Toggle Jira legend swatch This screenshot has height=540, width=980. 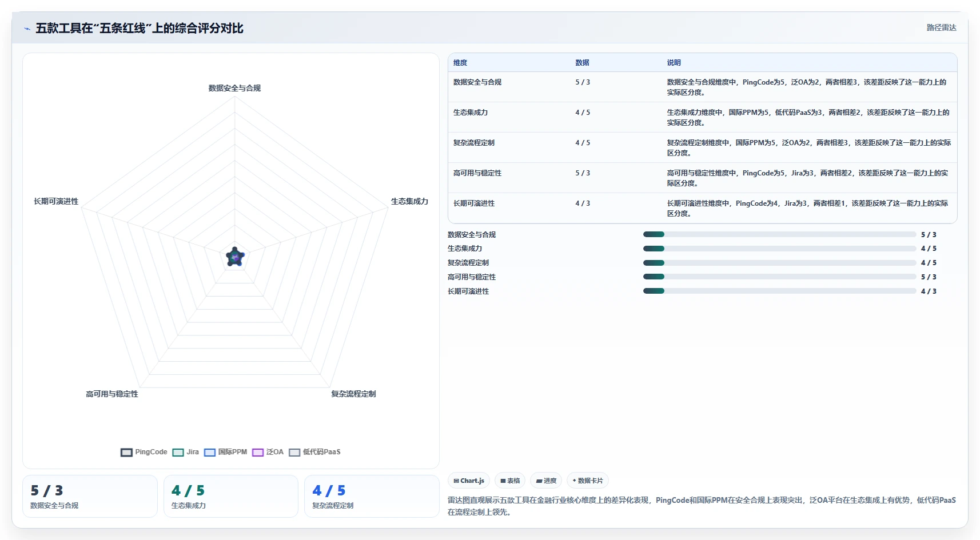click(178, 453)
